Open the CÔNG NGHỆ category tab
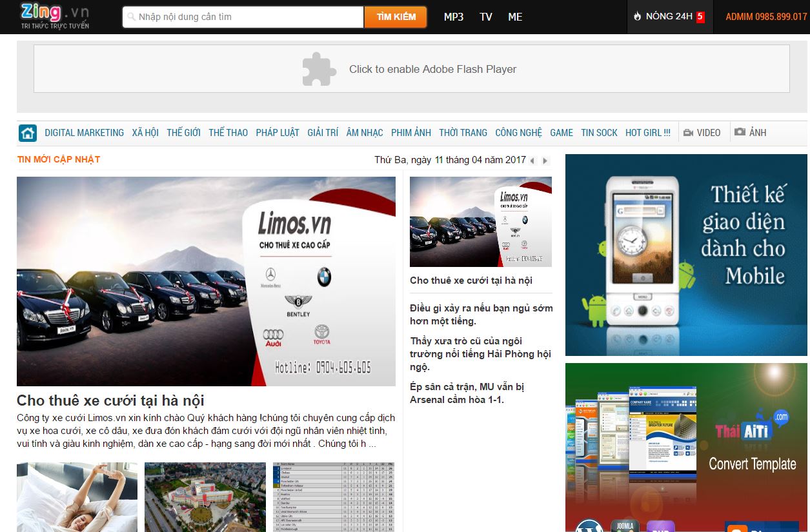Viewport: 810px width, 532px height. (x=518, y=133)
